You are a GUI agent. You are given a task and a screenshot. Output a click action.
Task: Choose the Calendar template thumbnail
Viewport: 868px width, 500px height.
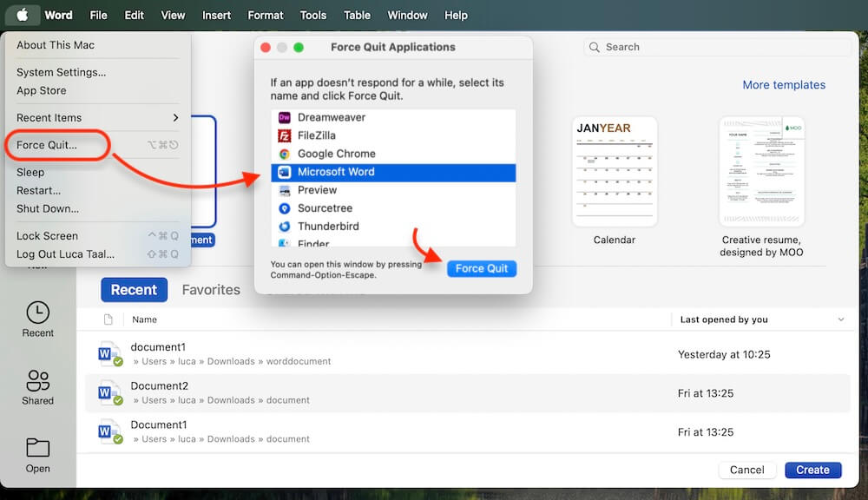click(615, 171)
